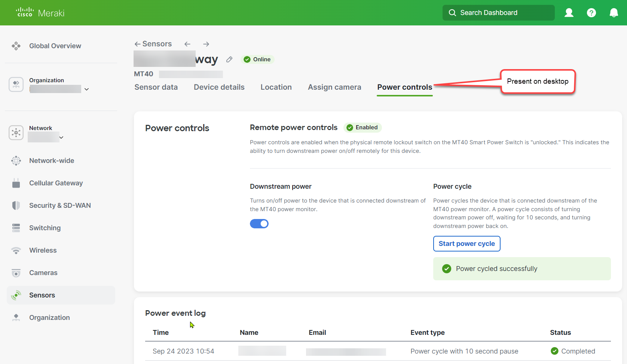The width and height of the screenshot is (627, 364).
Task: Select the Cellular Gateway icon
Action: click(16, 183)
